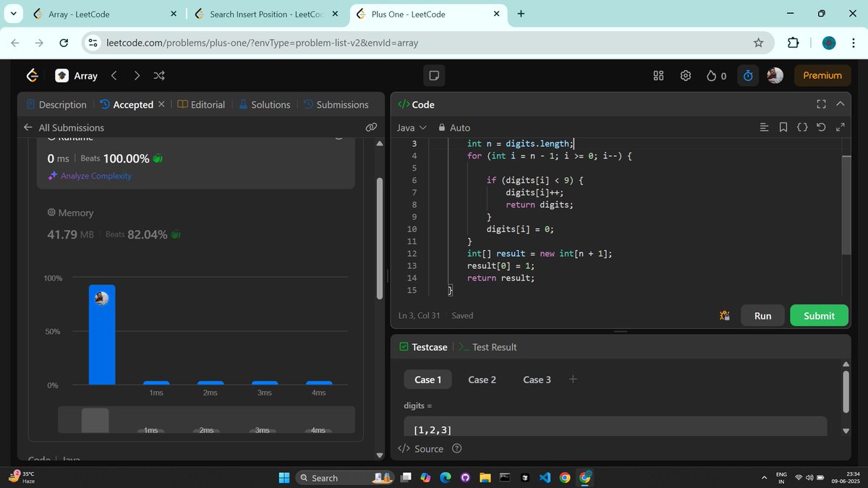Switch to the Testcase tab
Screen dimensions: 868x488
click(423, 347)
